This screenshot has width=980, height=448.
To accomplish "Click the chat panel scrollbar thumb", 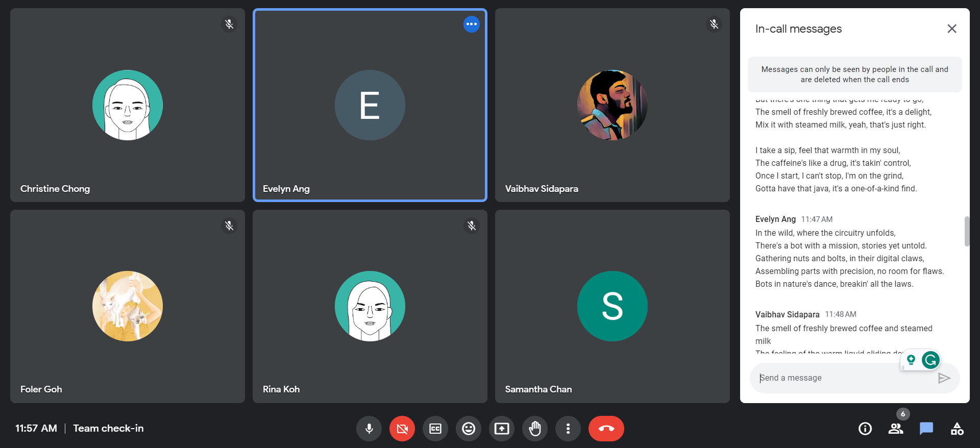I will pyautogui.click(x=967, y=231).
